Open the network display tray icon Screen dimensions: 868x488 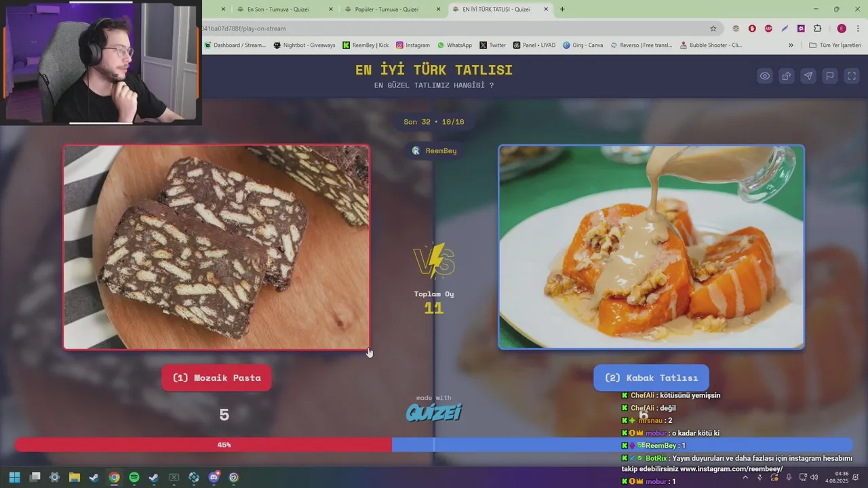[802, 477]
